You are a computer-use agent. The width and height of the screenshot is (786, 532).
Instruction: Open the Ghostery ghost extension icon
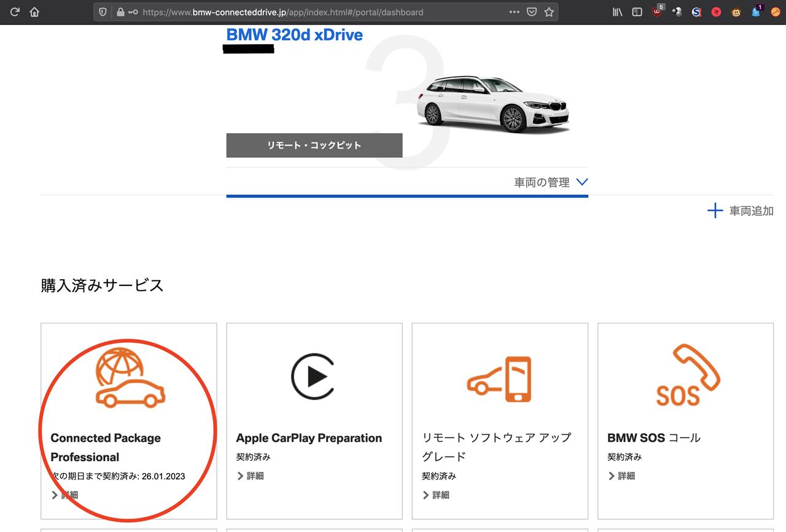(x=757, y=11)
